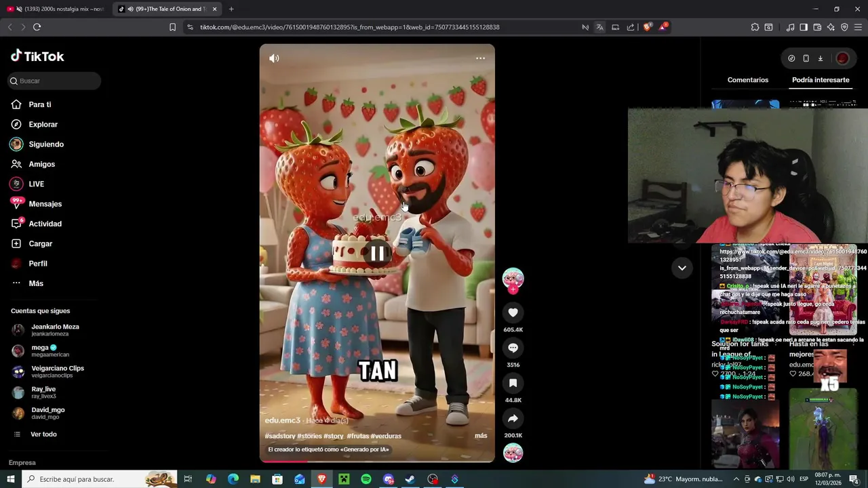Click the bookmark icon in address bar
The height and width of the screenshot is (488, 868).
172,27
